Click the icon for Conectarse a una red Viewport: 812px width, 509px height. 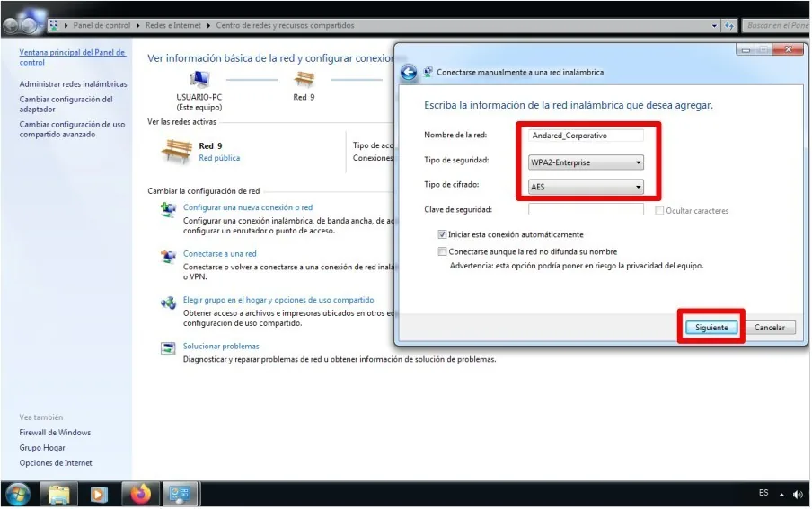[168, 257]
